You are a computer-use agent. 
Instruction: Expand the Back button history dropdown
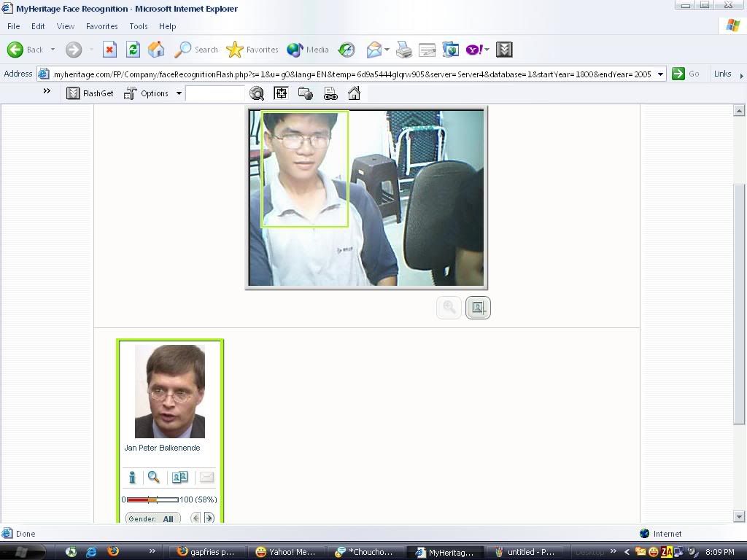coord(53,50)
